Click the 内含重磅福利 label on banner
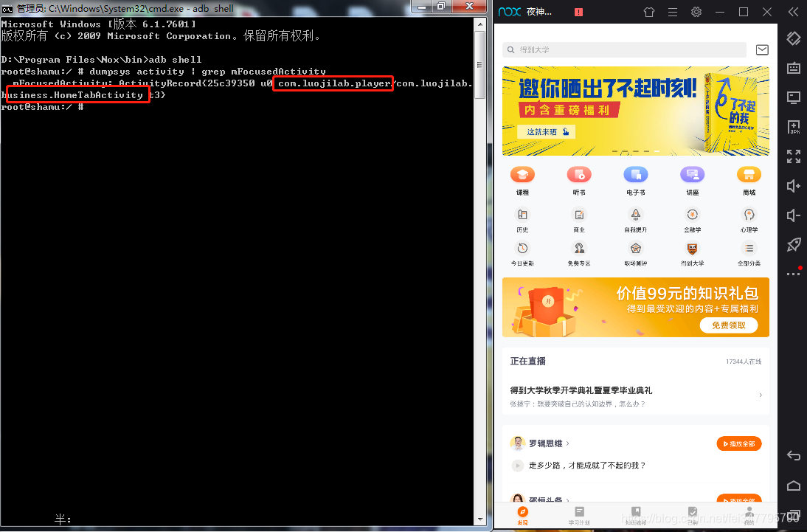Viewport: 807px width, 532px height. (x=567, y=110)
